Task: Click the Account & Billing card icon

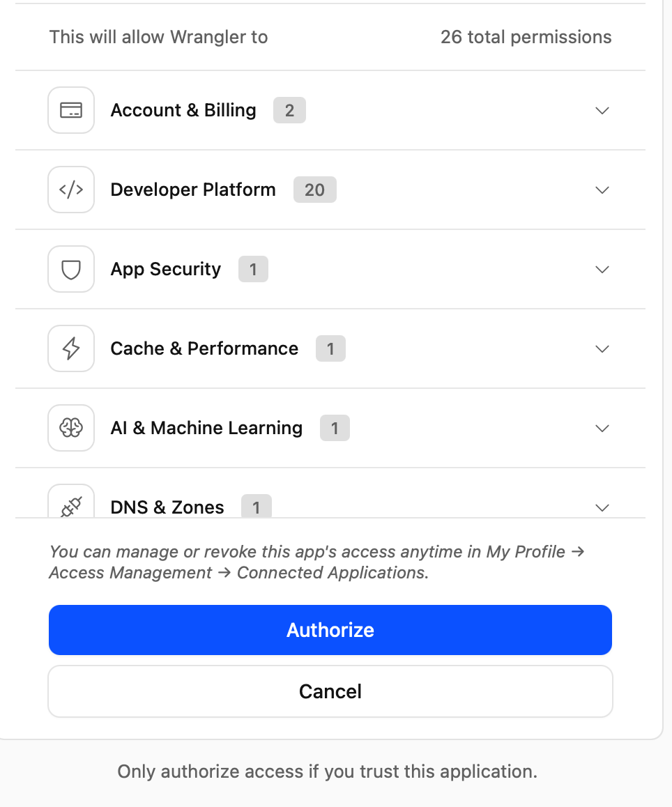Action: pyautogui.click(x=71, y=110)
